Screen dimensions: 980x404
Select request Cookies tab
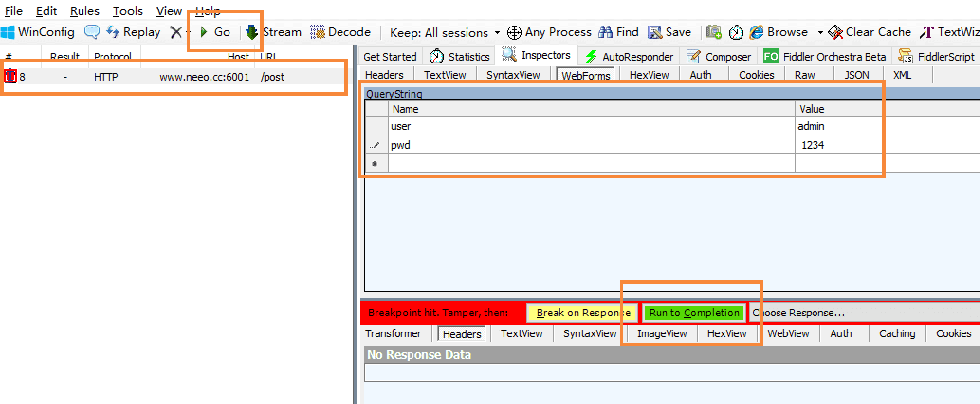(756, 75)
